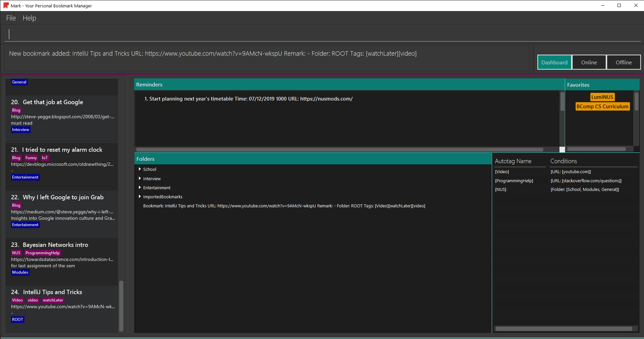Click the Funny tag on bookmark 21

click(31, 158)
